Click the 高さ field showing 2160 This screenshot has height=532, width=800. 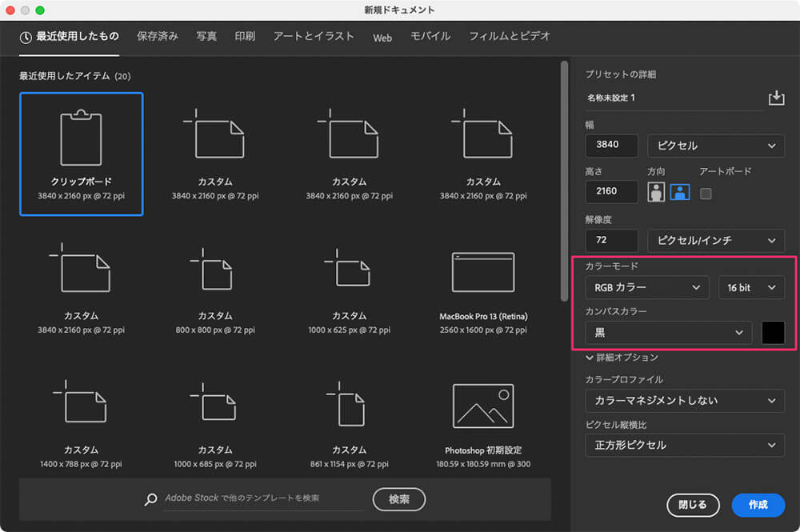tap(611, 192)
